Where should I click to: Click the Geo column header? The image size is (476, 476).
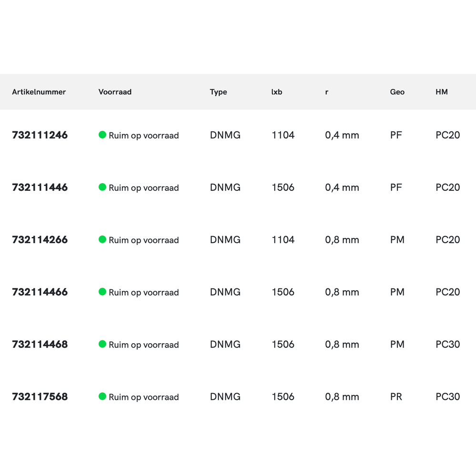coord(397,92)
